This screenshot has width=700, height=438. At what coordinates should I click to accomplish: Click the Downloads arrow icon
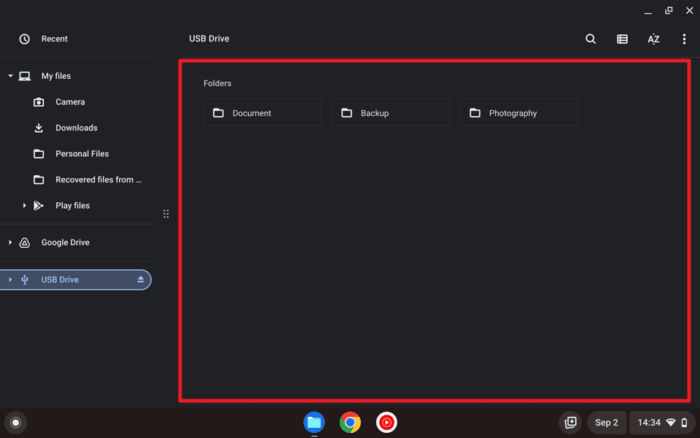(x=39, y=128)
